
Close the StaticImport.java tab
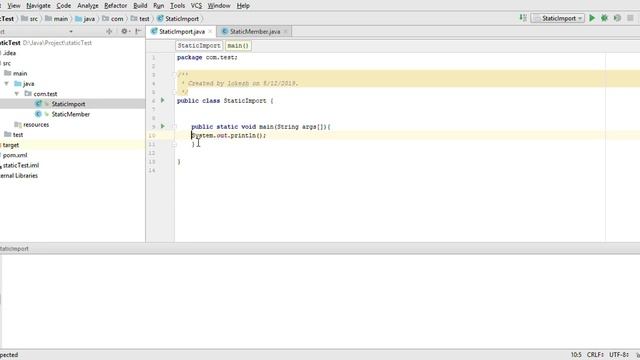(210, 31)
